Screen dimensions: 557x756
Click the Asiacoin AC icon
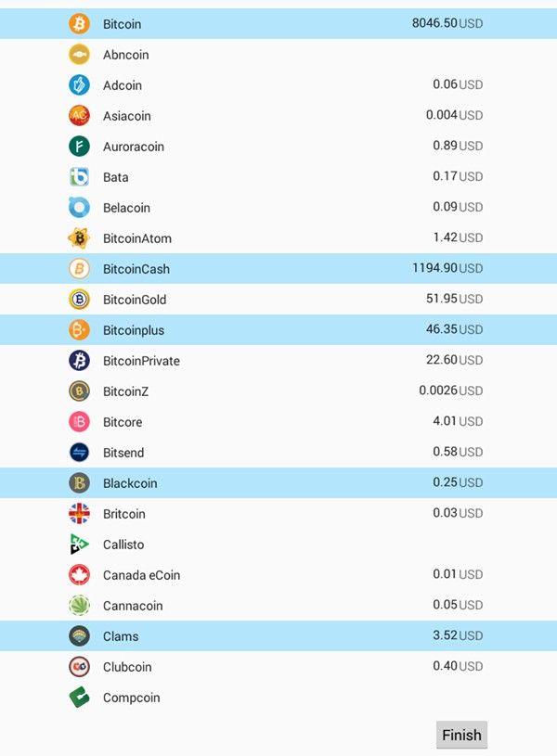pos(80,116)
